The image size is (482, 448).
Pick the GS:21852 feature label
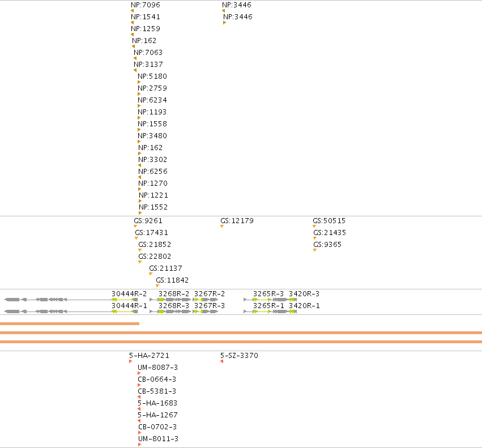[155, 245]
